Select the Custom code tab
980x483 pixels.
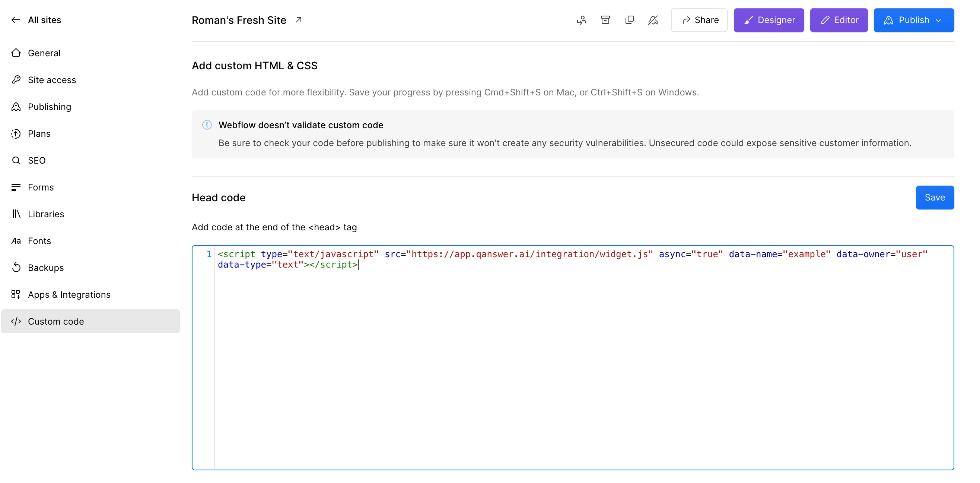coord(90,321)
